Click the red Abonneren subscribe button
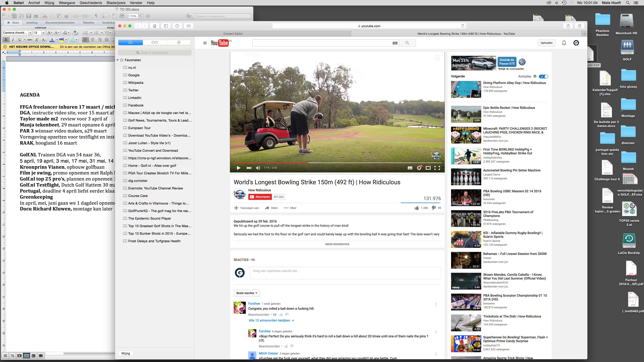This screenshot has height=362, width=644. point(260,197)
